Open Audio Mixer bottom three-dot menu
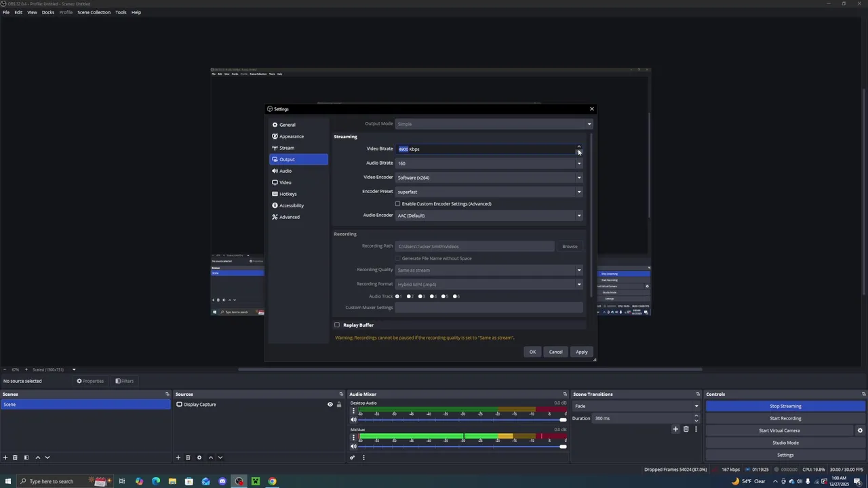The width and height of the screenshot is (868, 488). (363, 457)
